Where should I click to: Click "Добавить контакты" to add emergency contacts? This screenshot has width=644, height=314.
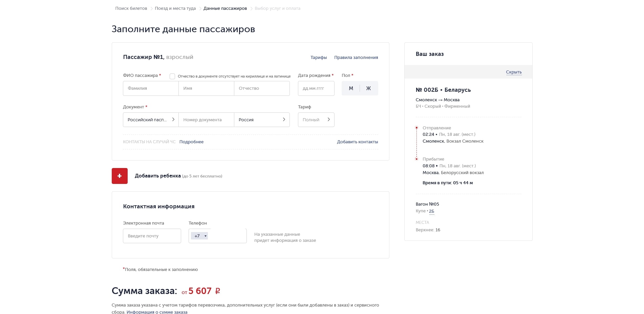tap(358, 142)
